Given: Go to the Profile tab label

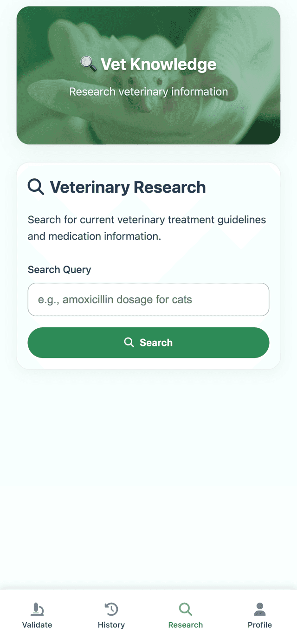Looking at the screenshot, I should (260, 625).
